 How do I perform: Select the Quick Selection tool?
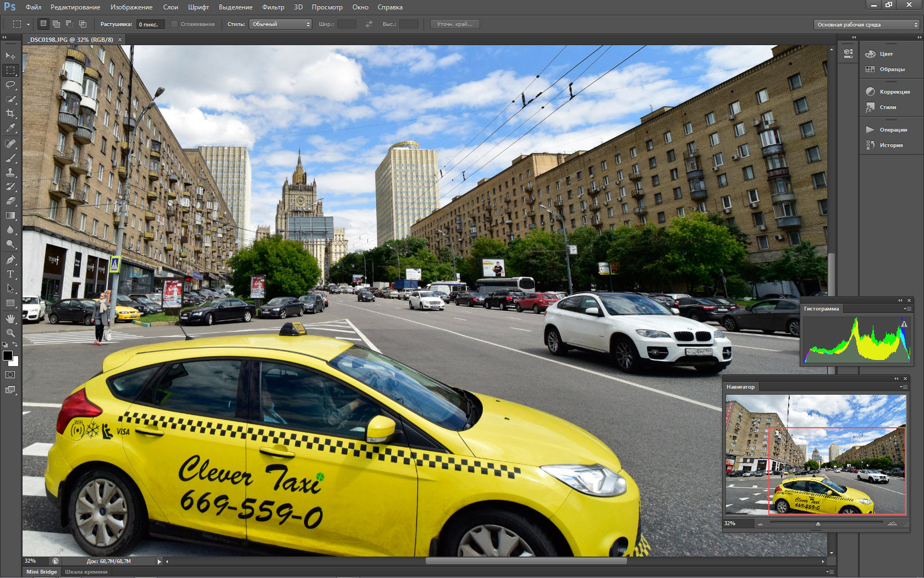[10, 99]
